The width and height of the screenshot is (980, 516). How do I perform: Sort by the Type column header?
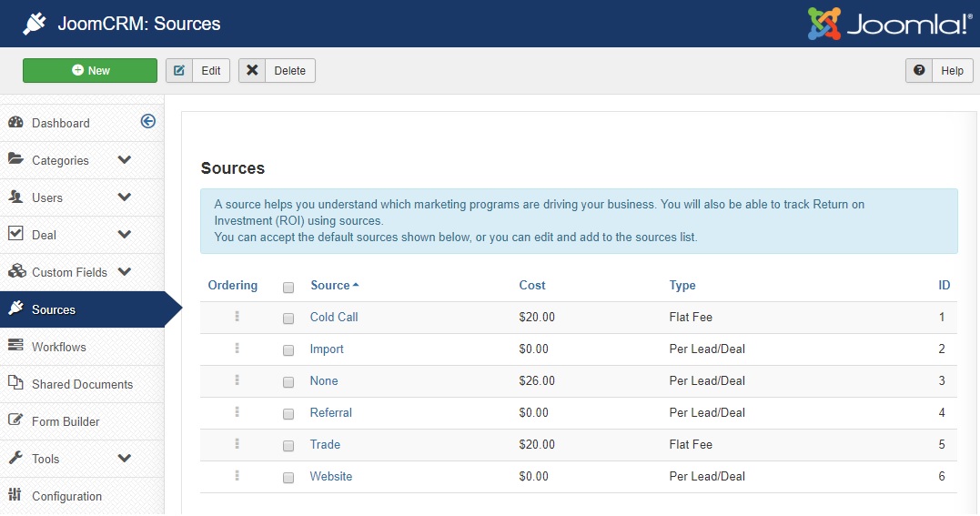(682, 286)
